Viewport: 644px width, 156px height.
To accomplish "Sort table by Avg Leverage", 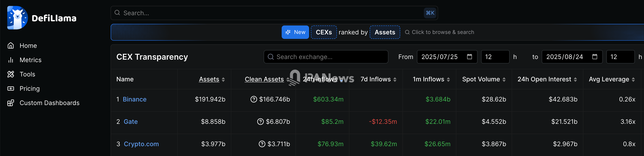I will 612,79.
